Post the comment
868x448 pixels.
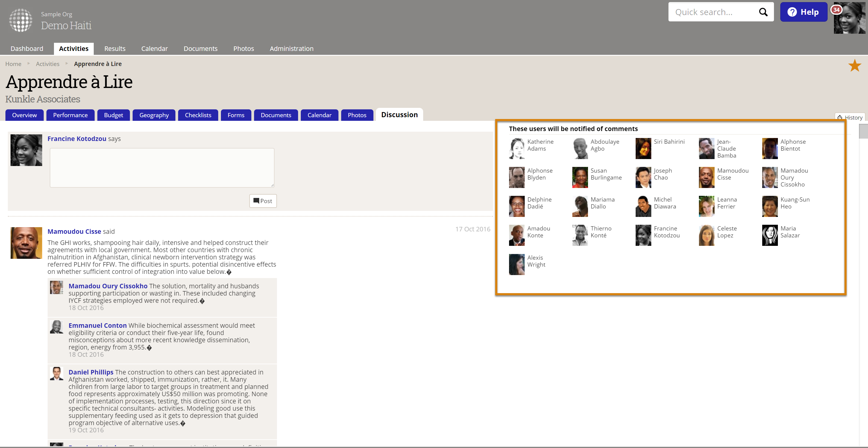coord(263,201)
